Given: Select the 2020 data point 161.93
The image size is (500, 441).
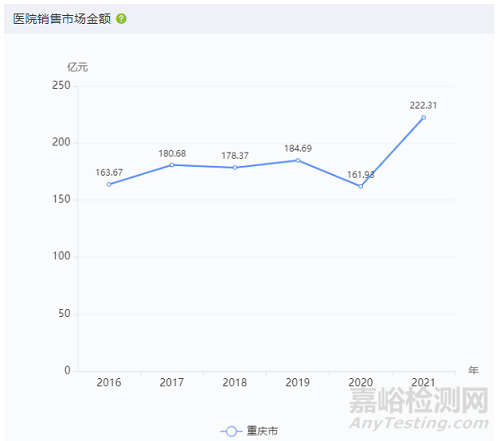Looking at the screenshot, I should (x=361, y=186).
